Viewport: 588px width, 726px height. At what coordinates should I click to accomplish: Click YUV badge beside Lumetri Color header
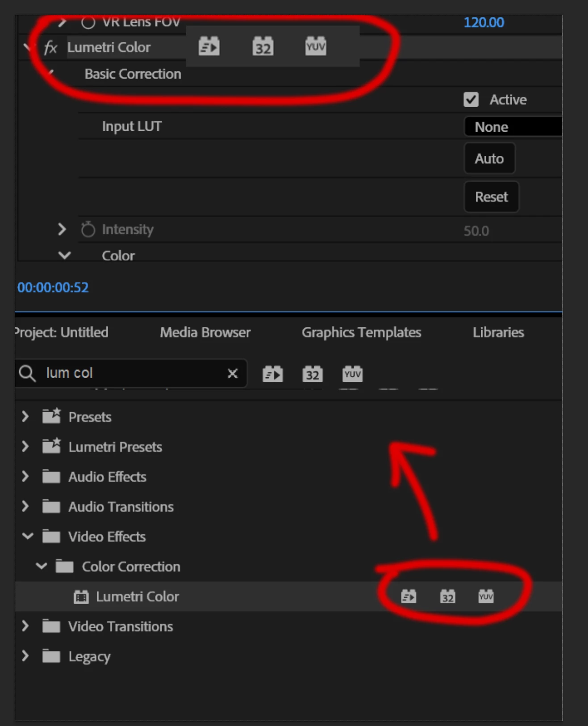316,46
